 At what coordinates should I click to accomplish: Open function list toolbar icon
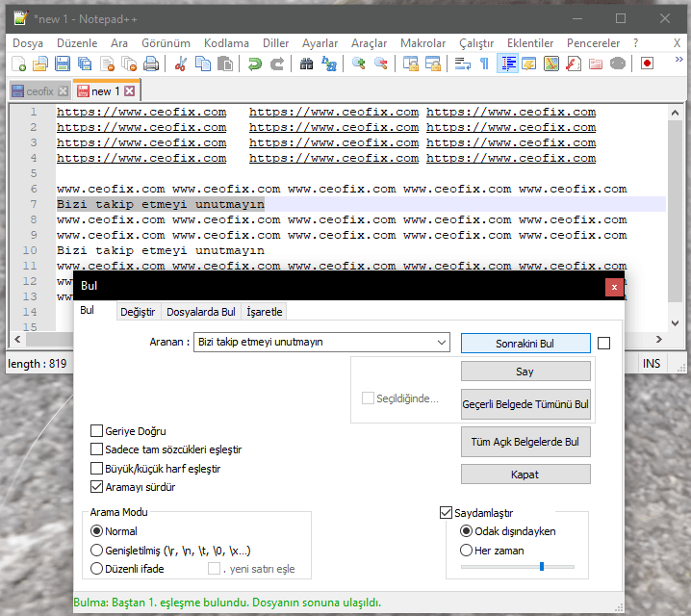tap(574, 64)
